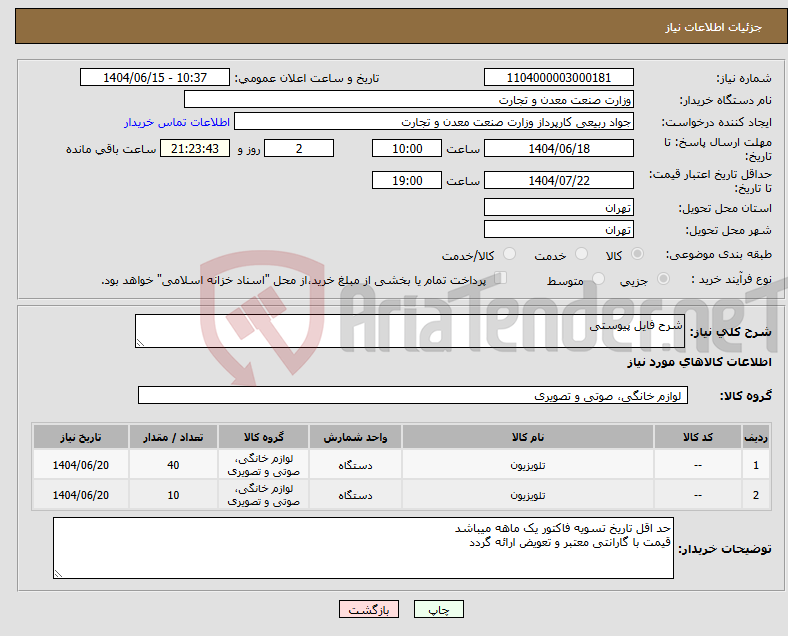
Task: Click the کد کالا column header
Action: point(698,437)
